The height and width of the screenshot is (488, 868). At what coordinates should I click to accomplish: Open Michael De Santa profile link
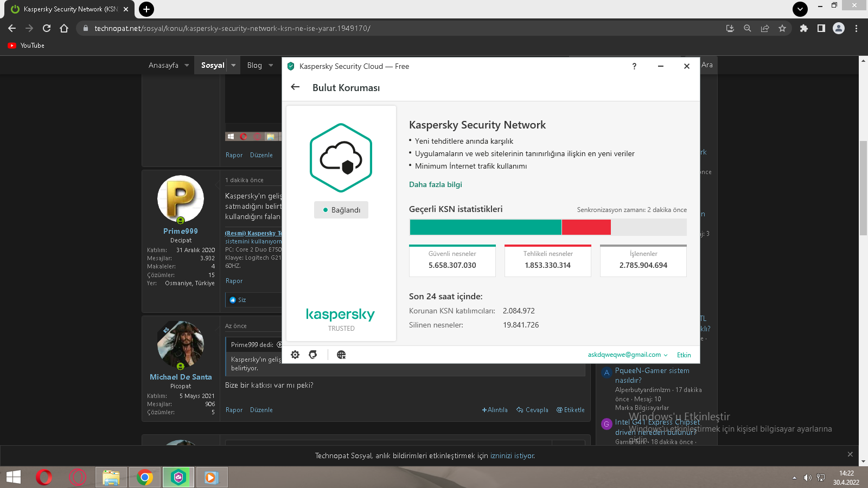[181, 377]
